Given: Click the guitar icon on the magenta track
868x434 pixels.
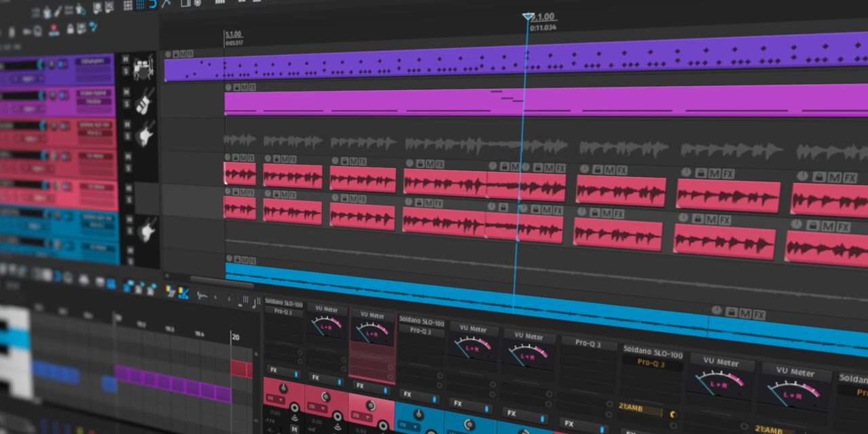Looking at the screenshot, I should click(144, 101).
